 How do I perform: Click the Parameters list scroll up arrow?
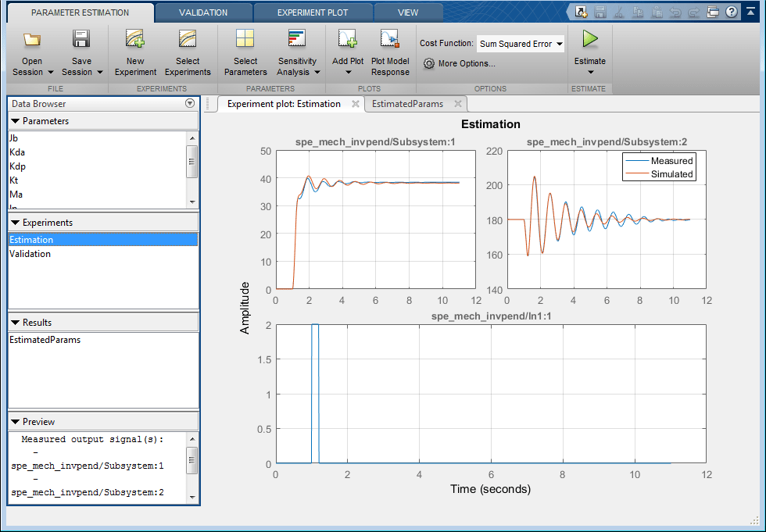click(192, 137)
